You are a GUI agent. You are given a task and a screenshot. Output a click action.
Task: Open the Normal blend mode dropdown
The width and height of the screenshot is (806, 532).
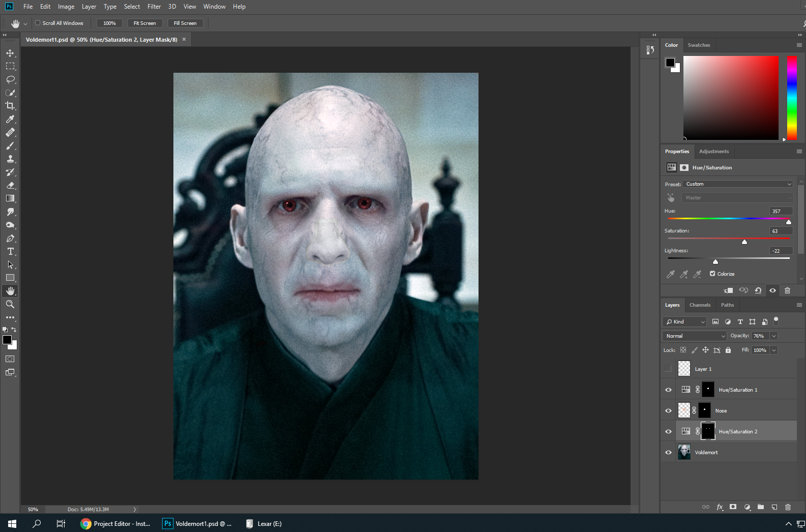[695, 336]
